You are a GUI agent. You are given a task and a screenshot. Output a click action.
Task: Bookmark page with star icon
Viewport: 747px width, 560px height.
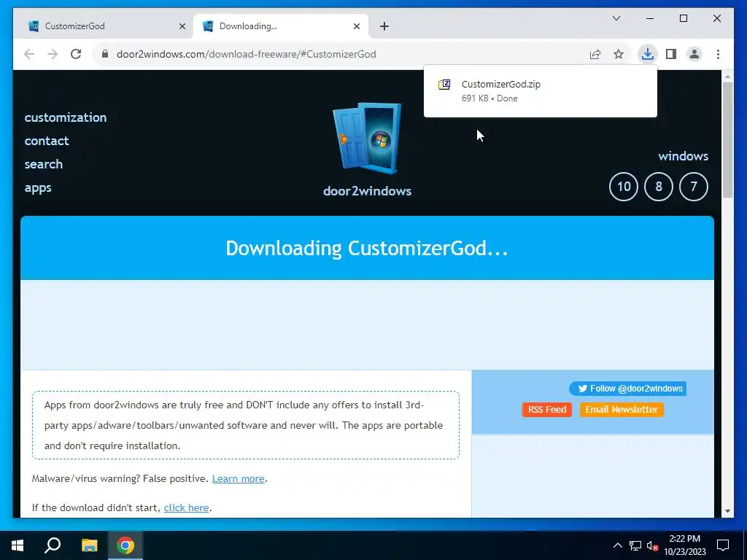pyautogui.click(x=619, y=54)
